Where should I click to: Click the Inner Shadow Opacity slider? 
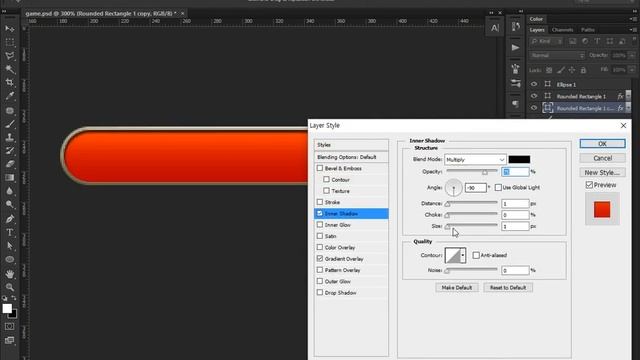[x=472, y=172]
